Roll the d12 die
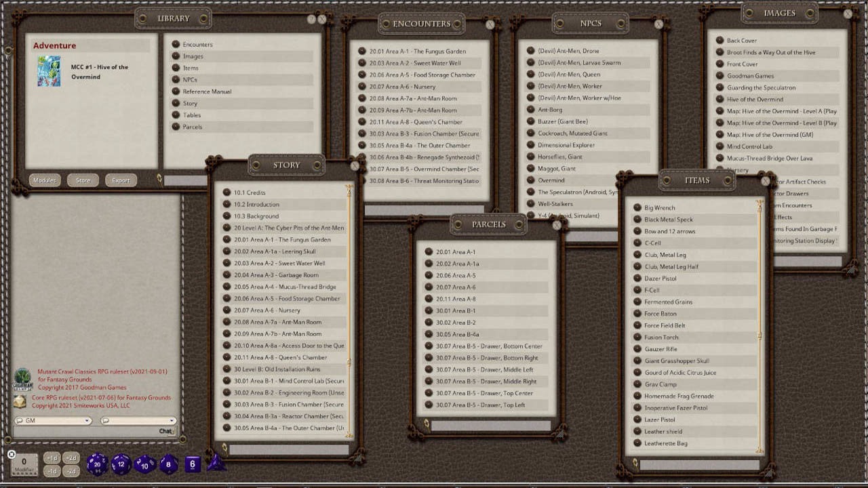 [121, 464]
